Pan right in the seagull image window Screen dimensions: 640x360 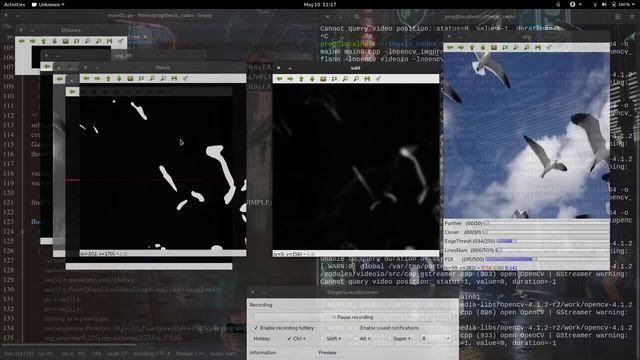[x=461, y=47]
